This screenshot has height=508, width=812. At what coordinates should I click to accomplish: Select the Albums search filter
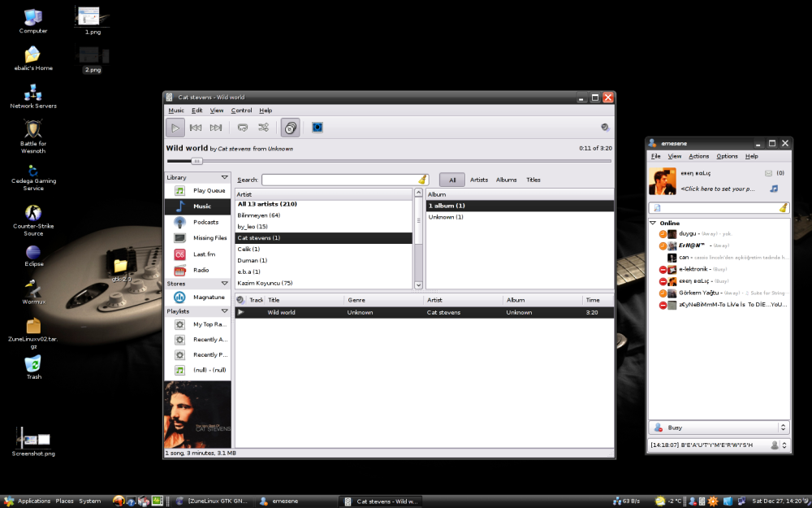click(507, 180)
